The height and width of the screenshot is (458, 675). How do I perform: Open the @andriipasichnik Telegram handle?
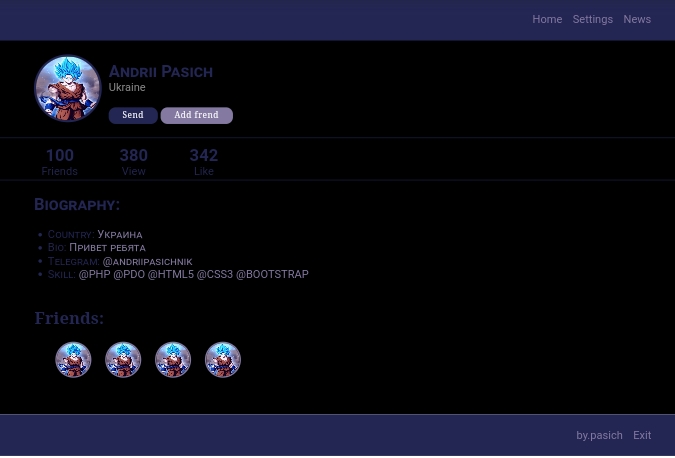click(147, 262)
